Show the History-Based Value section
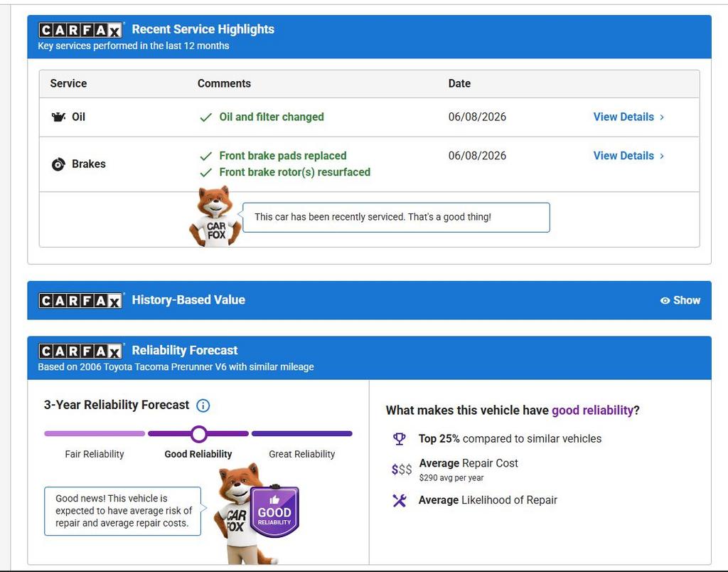Screen dimensions: 728x572 tap(680, 301)
